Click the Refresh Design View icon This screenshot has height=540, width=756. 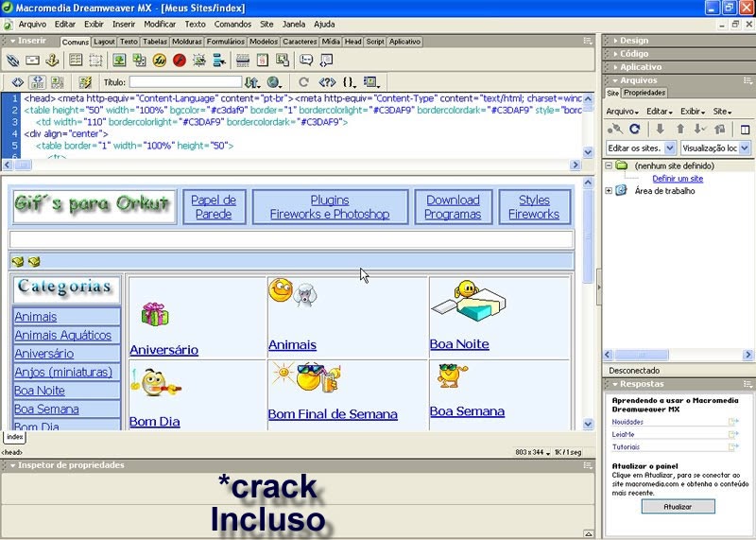click(303, 82)
